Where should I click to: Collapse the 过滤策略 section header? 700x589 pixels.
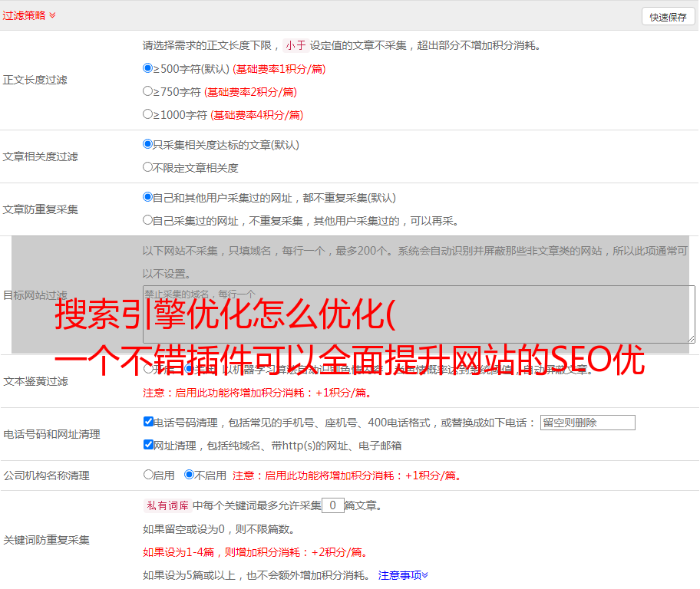coord(29,15)
